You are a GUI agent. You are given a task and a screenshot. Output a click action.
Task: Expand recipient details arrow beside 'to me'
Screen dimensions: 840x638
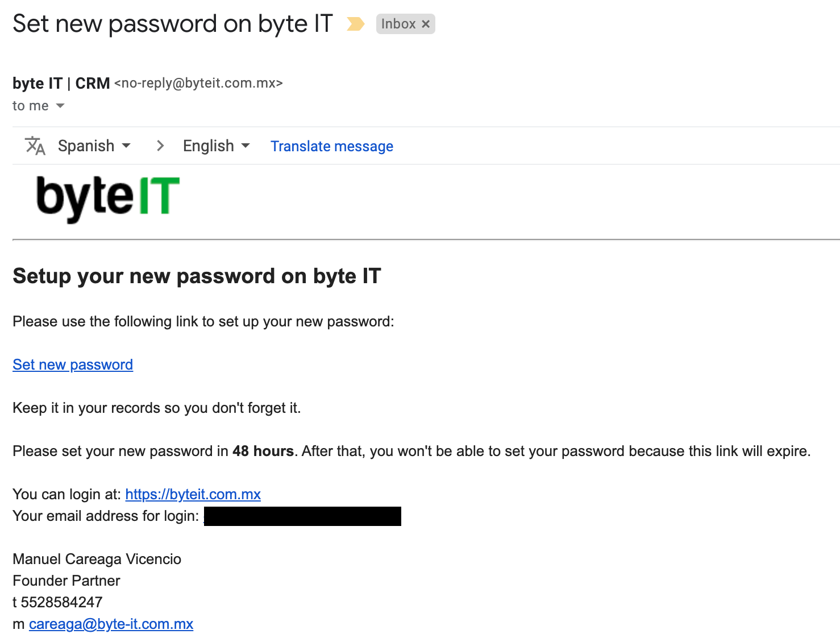[60, 106]
